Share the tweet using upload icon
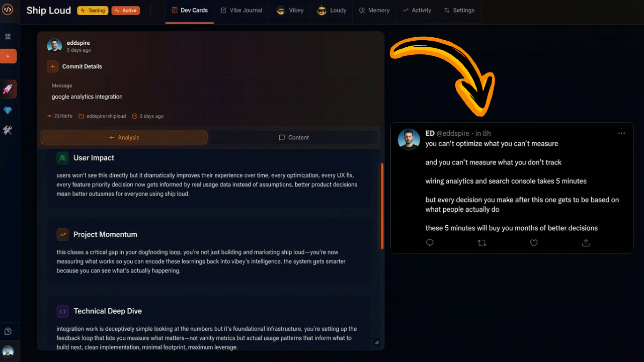 (586, 243)
